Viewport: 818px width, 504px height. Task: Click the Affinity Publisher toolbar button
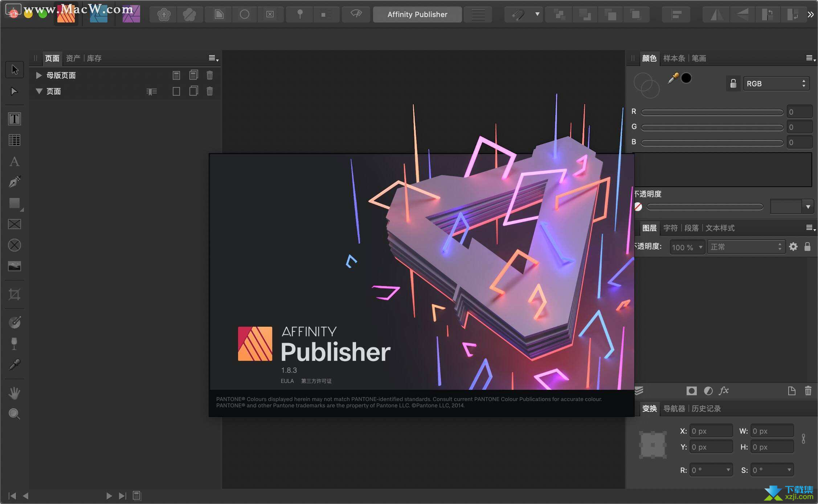click(x=417, y=15)
